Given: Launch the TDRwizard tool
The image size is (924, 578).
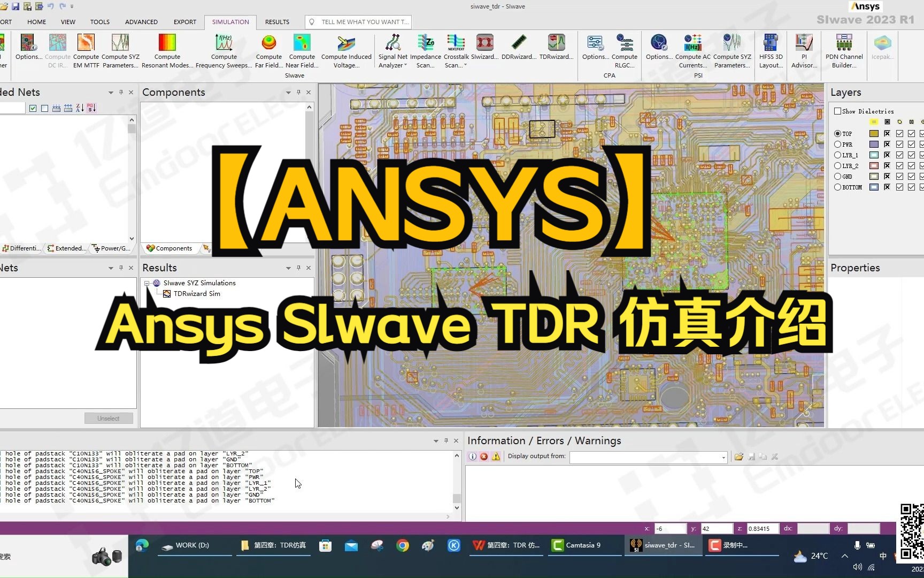Looking at the screenshot, I should point(556,48).
